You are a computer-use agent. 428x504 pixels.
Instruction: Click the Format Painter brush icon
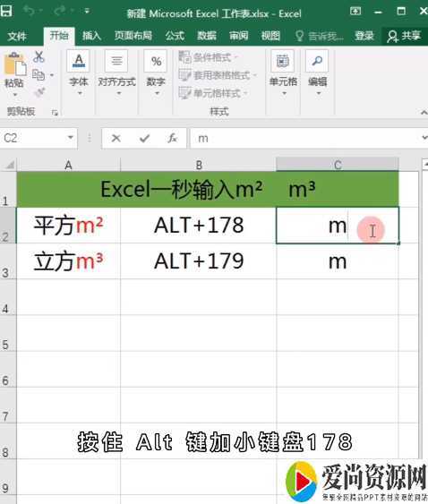pyautogui.click(x=40, y=92)
